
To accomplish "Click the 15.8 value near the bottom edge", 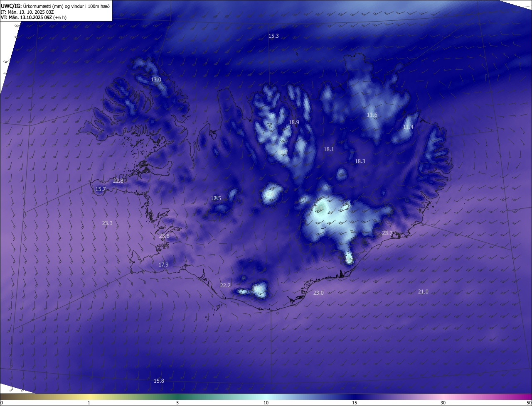I will (x=159, y=381).
